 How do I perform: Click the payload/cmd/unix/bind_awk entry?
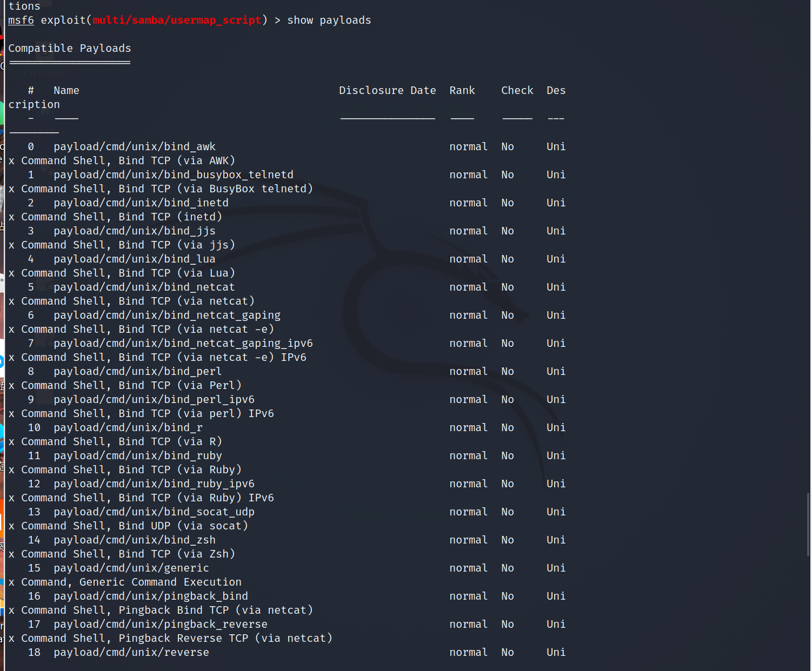click(x=135, y=146)
